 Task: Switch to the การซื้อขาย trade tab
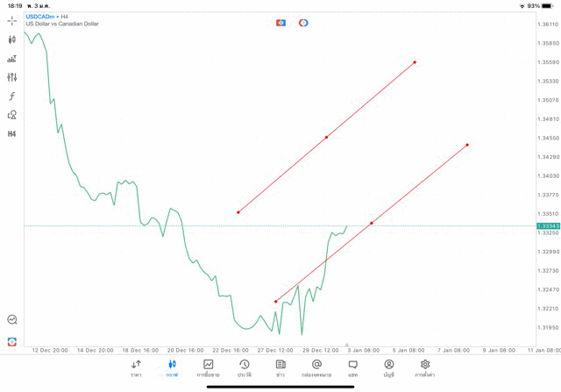[209, 367]
